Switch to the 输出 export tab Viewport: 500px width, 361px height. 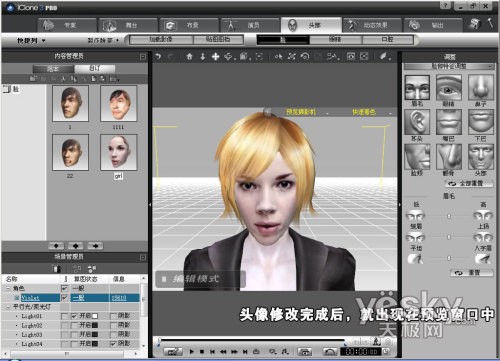(x=433, y=25)
